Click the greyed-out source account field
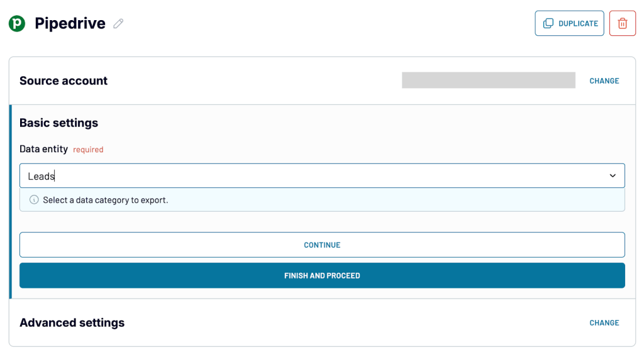This screenshot has width=644, height=357. (x=488, y=80)
